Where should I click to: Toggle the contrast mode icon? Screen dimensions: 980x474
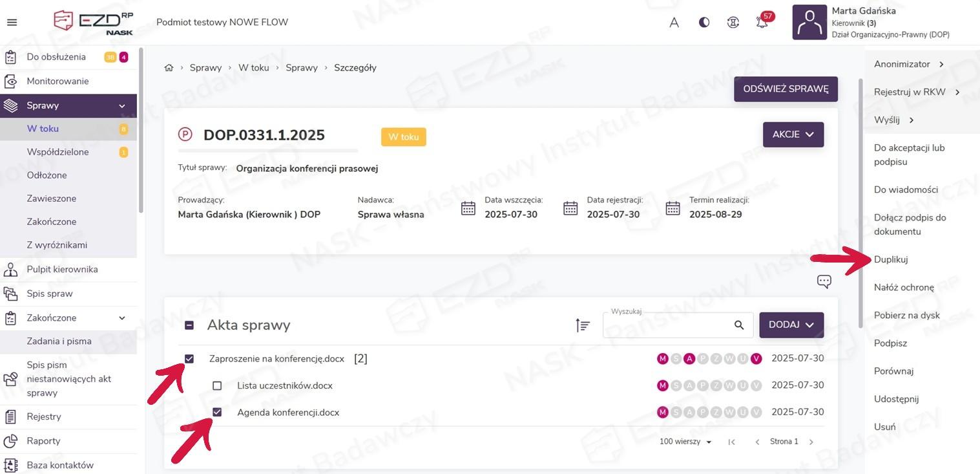704,23
